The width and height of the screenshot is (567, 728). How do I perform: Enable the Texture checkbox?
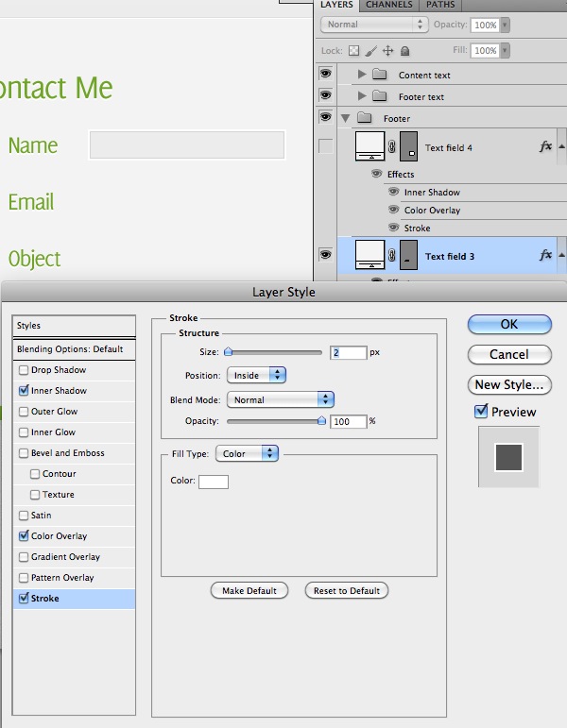pyautogui.click(x=35, y=495)
